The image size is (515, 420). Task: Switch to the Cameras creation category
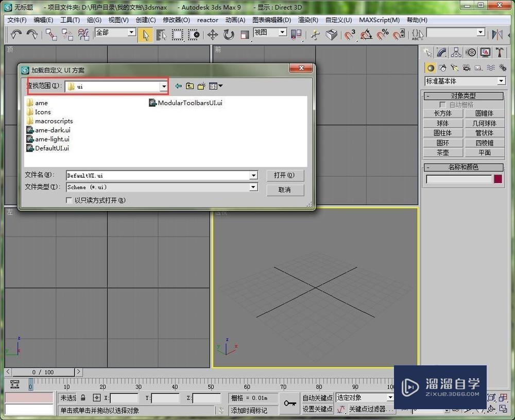coord(466,68)
